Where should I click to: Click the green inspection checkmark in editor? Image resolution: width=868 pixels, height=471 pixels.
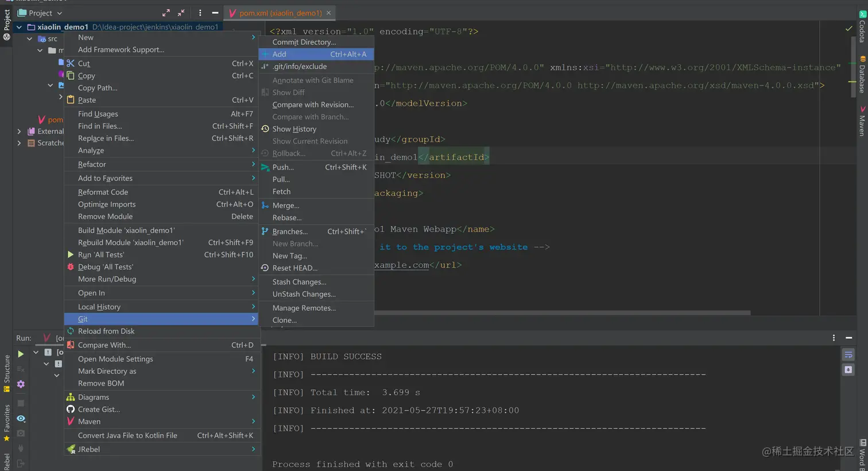848,28
